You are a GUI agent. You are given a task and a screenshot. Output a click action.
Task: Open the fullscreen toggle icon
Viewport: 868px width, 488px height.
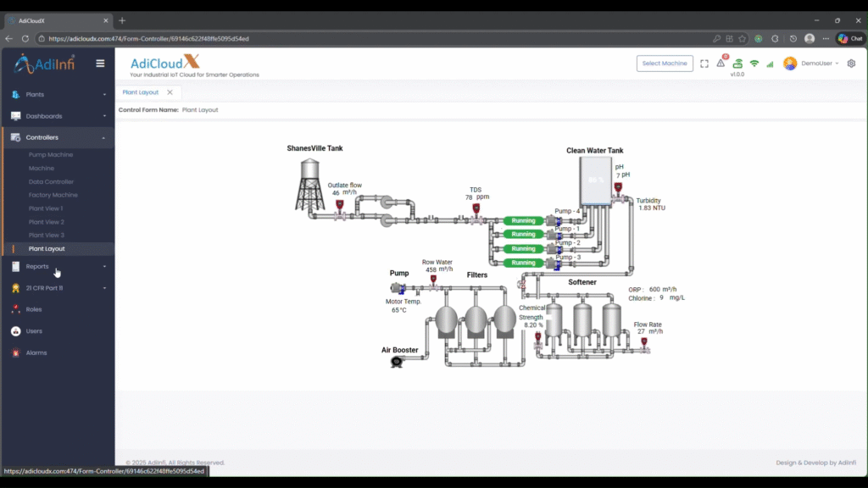(x=704, y=63)
